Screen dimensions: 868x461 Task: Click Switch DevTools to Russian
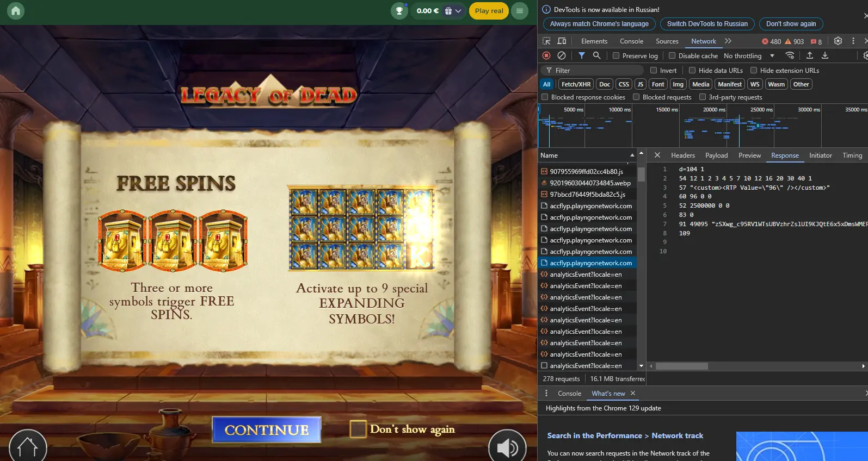(707, 24)
